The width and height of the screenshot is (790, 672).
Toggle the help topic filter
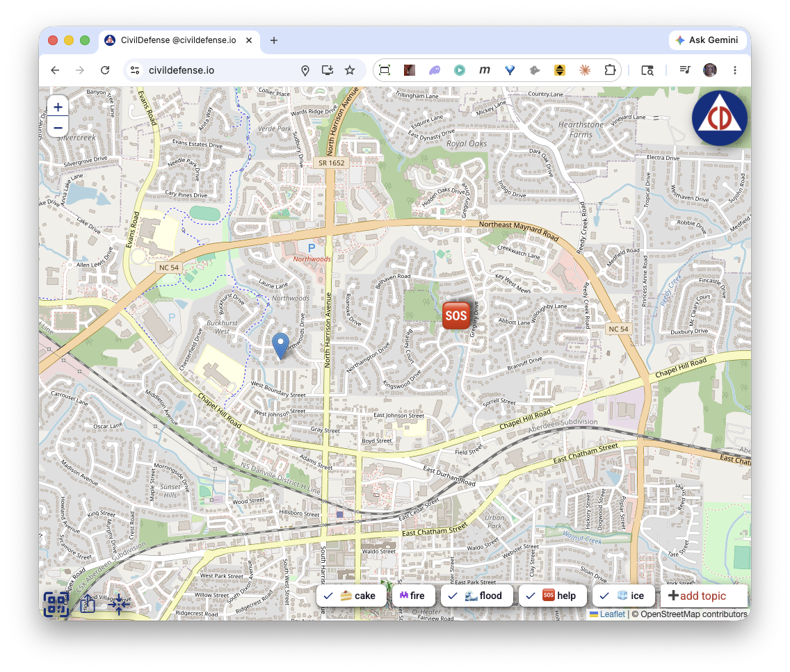(x=553, y=596)
